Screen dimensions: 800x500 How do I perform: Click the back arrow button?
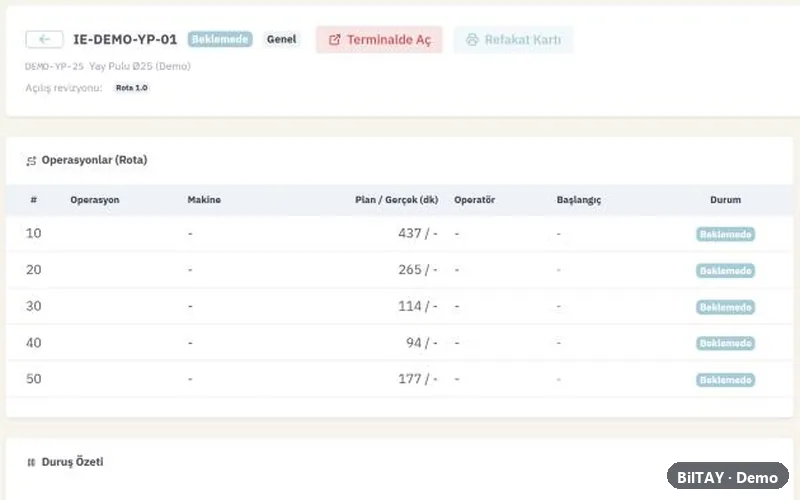(44, 39)
